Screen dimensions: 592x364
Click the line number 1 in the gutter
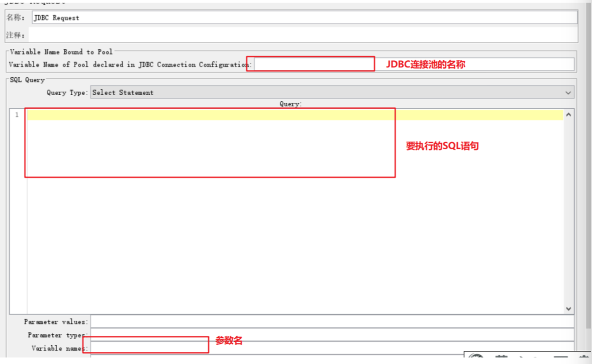coord(17,115)
